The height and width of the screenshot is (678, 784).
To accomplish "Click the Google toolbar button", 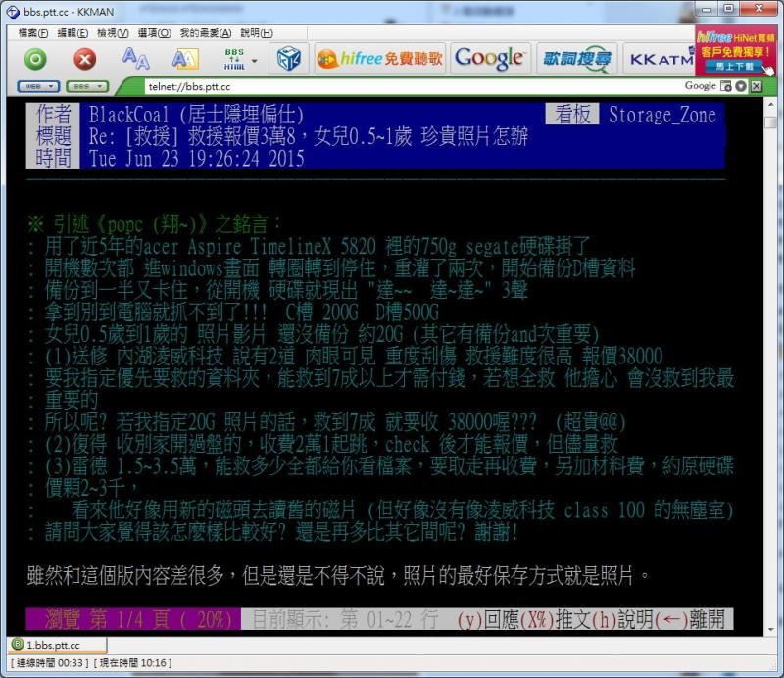I will pos(490,59).
